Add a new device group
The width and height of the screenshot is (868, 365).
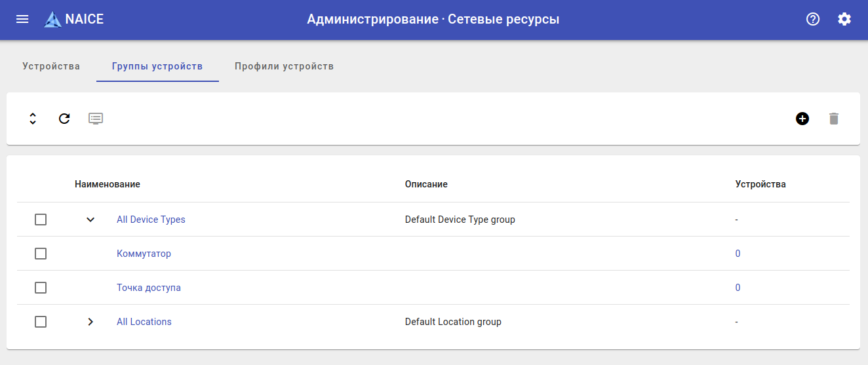[x=802, y=119]
